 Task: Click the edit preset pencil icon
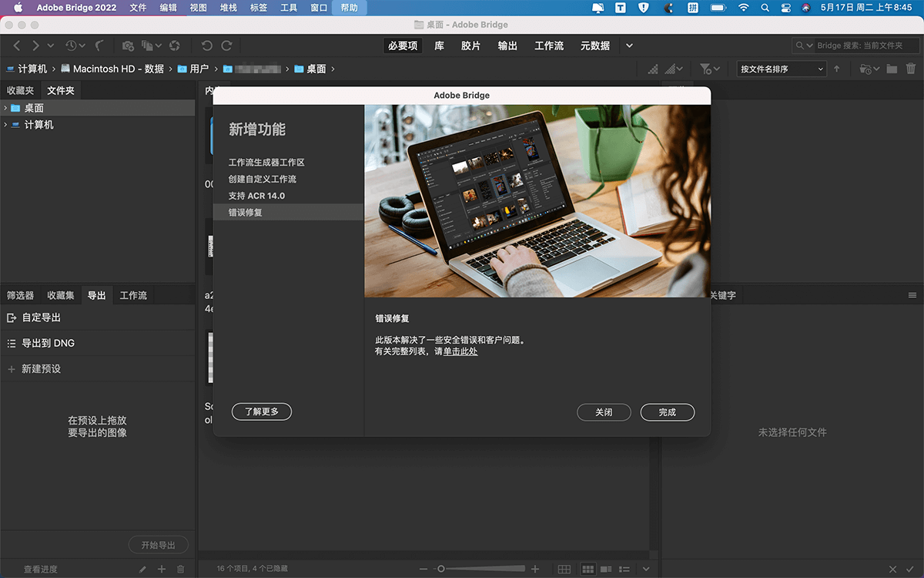click(142, 570)
